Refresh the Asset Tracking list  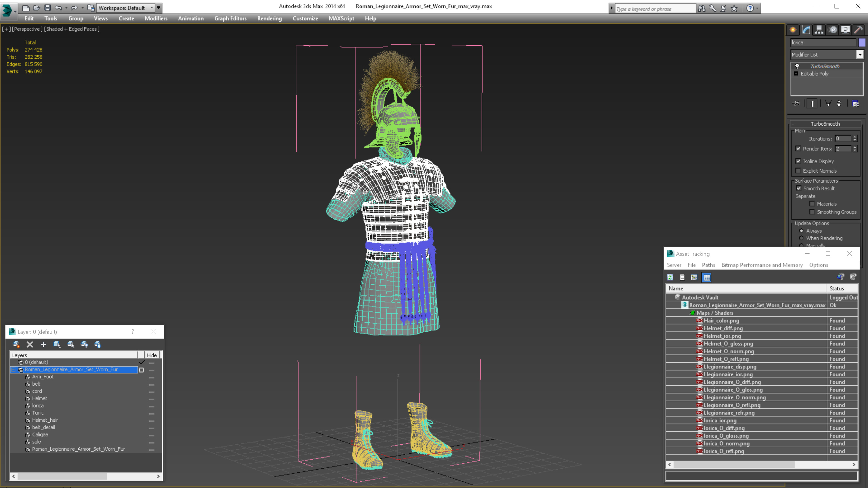pos(670,277)
